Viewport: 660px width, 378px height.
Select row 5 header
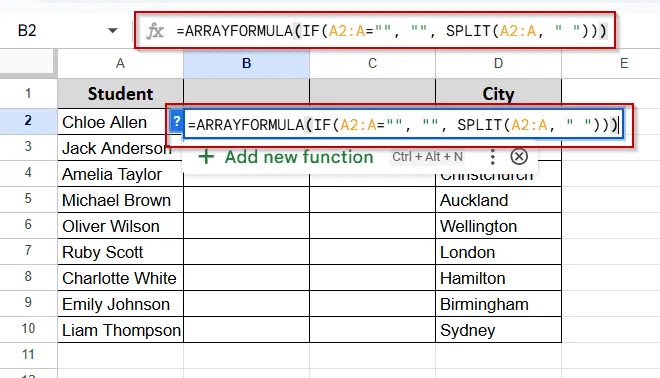click(x=28, y=199)
